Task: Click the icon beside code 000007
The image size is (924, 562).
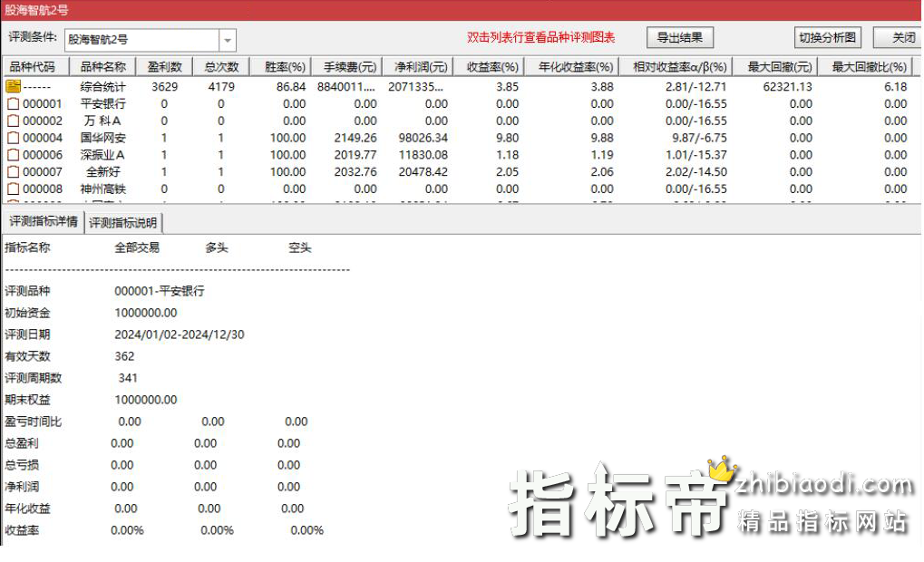Action: 13,172
